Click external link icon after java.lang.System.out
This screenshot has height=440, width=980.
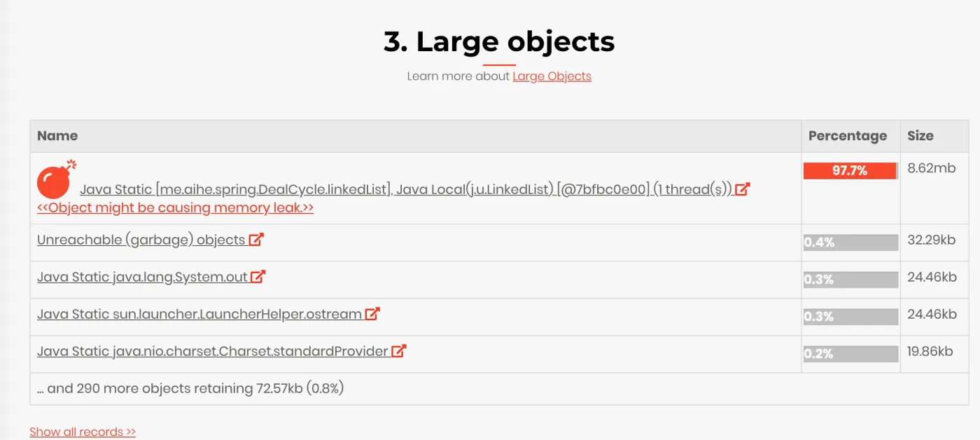(258, 277)
